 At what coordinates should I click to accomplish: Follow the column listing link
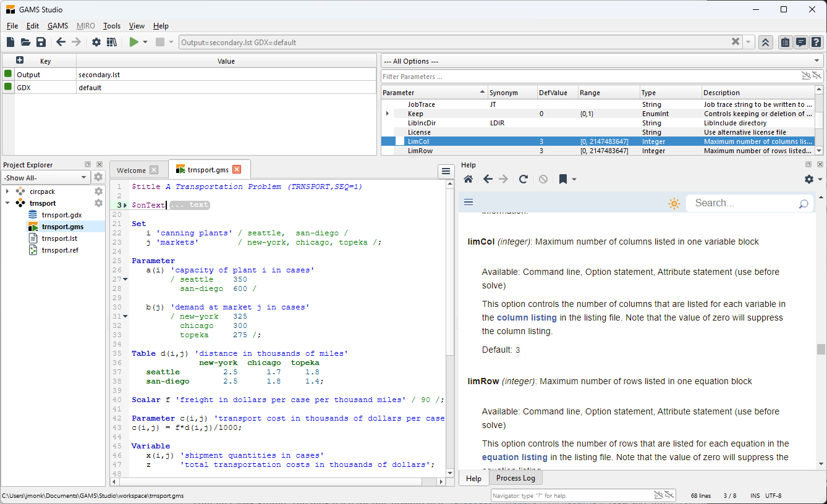click(x=527, y=317)
